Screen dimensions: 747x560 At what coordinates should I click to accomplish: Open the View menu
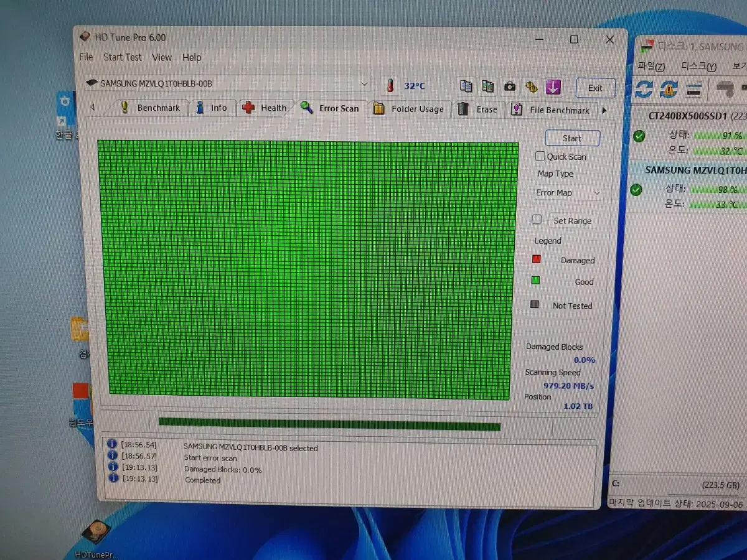click(162, 57)
